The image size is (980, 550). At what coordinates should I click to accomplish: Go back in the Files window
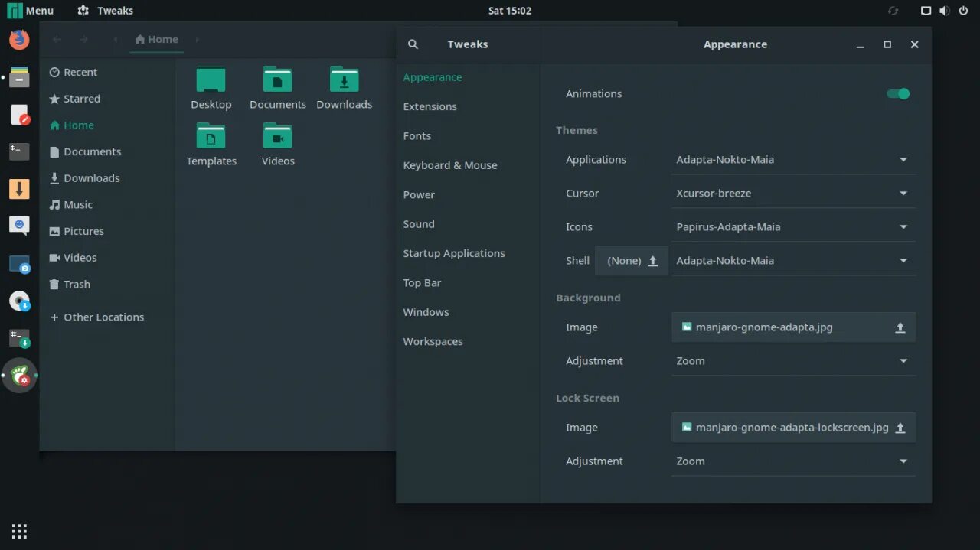(57, 39)
